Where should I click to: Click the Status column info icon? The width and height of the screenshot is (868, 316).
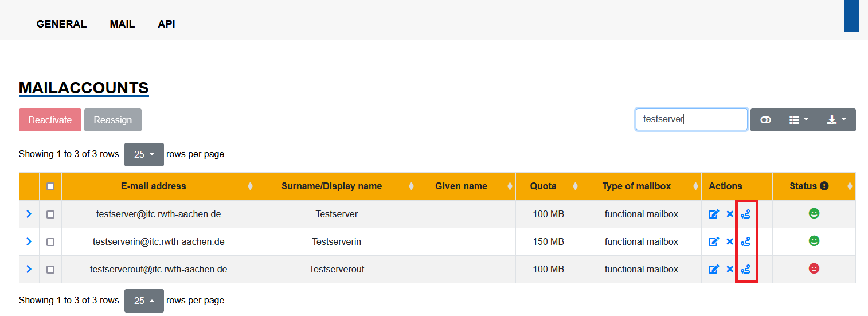click(x=824, y=186)
